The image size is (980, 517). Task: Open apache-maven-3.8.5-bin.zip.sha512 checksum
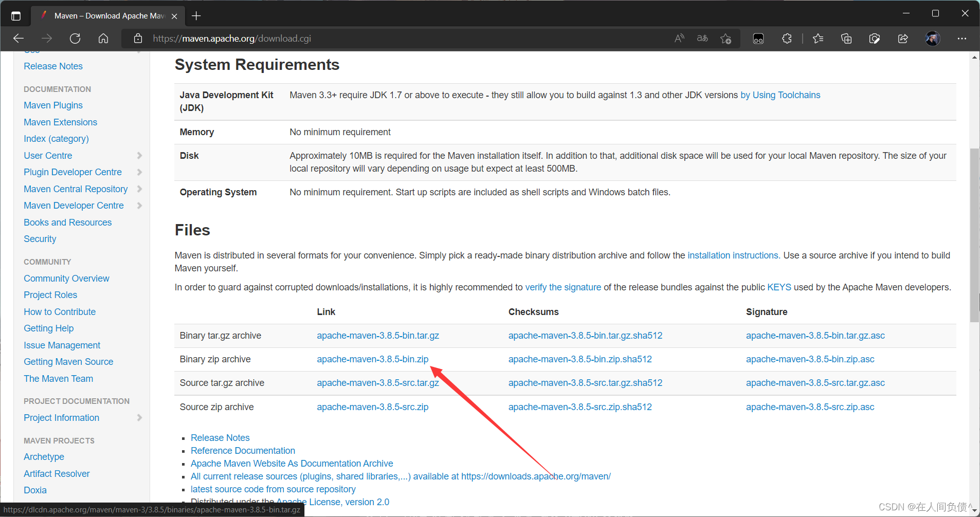pos(580,359)
